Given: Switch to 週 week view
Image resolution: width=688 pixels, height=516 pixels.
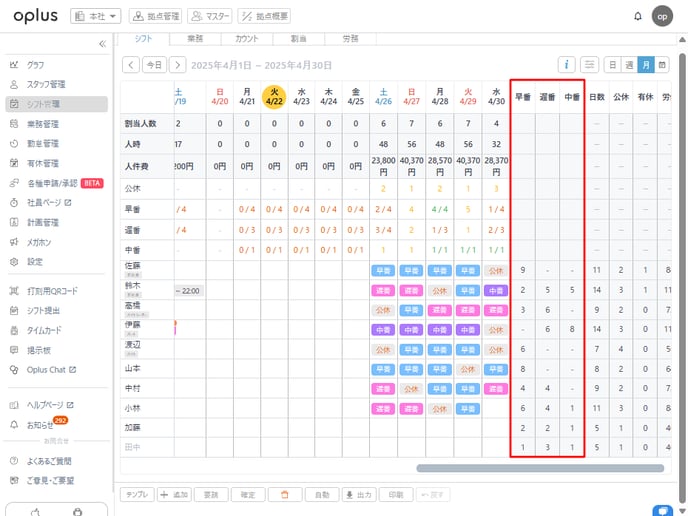Looking at the screenshot, I should [x=629, y=64].
